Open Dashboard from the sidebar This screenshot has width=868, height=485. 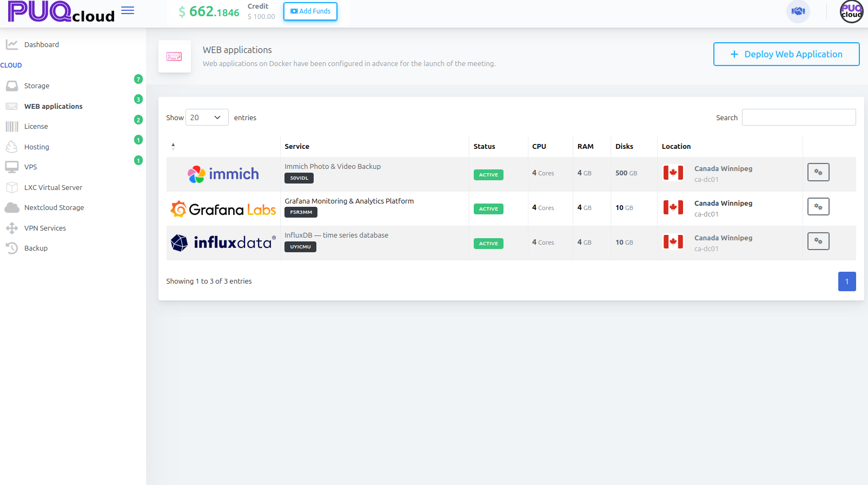click(41, 45)
